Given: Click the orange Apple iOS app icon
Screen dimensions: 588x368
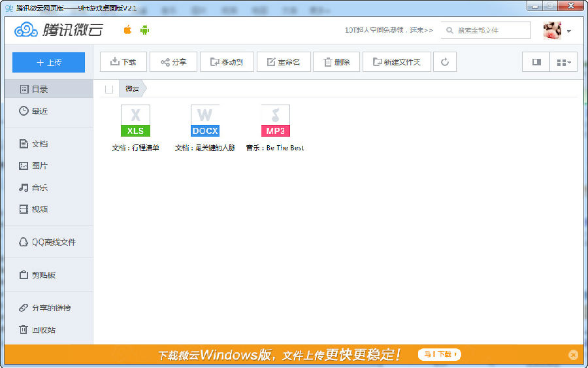Looking at the screenshot, I should tap(127, 29).
